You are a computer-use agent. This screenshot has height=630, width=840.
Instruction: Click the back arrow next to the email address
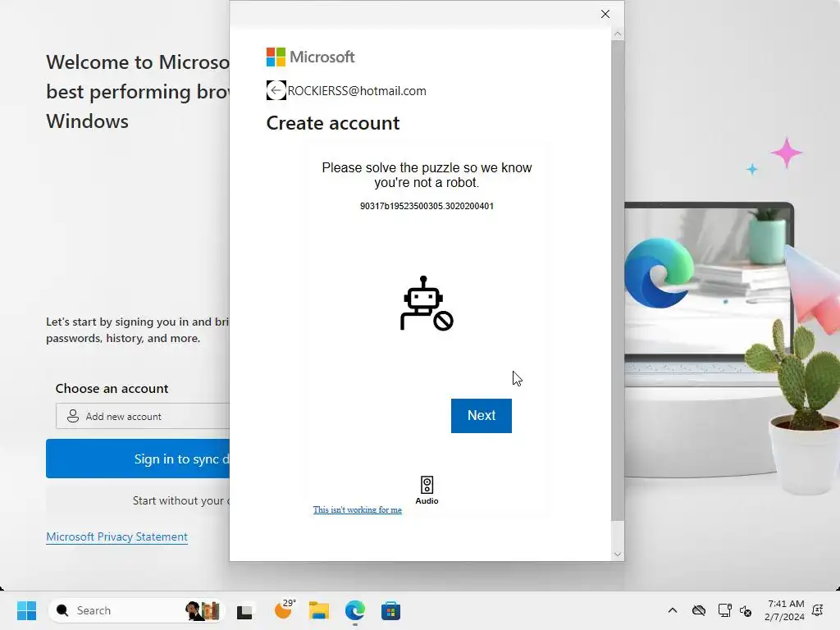click(276, 90)
